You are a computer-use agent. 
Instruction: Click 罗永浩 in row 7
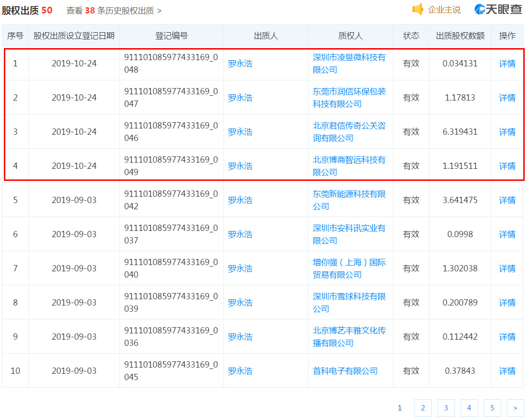coord(240,268)
